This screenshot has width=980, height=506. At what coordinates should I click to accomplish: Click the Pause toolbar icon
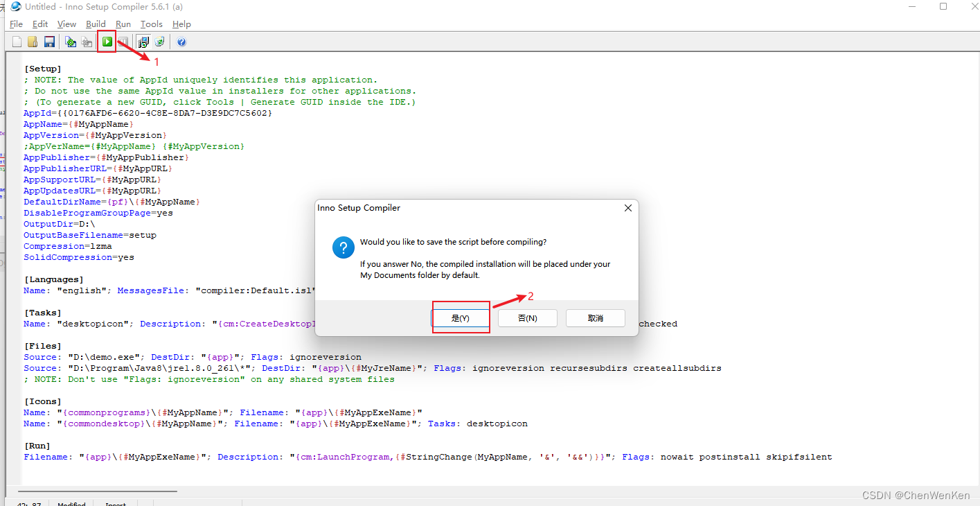123,42
